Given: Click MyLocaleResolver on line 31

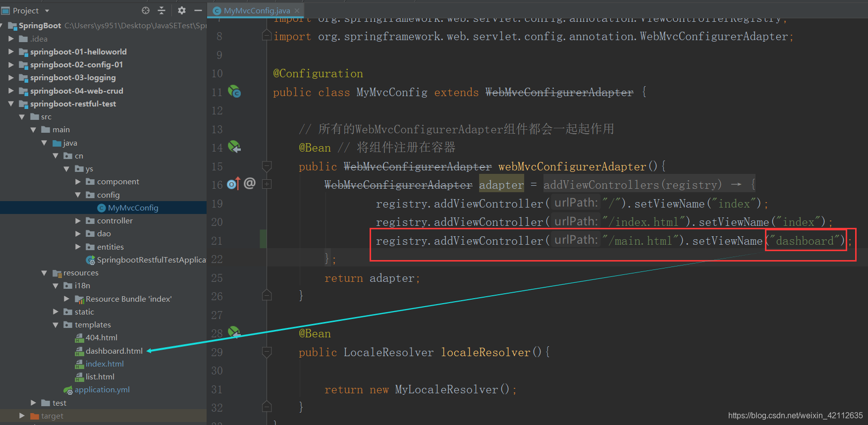Looking at the screenshot, I should pos(446,389).
